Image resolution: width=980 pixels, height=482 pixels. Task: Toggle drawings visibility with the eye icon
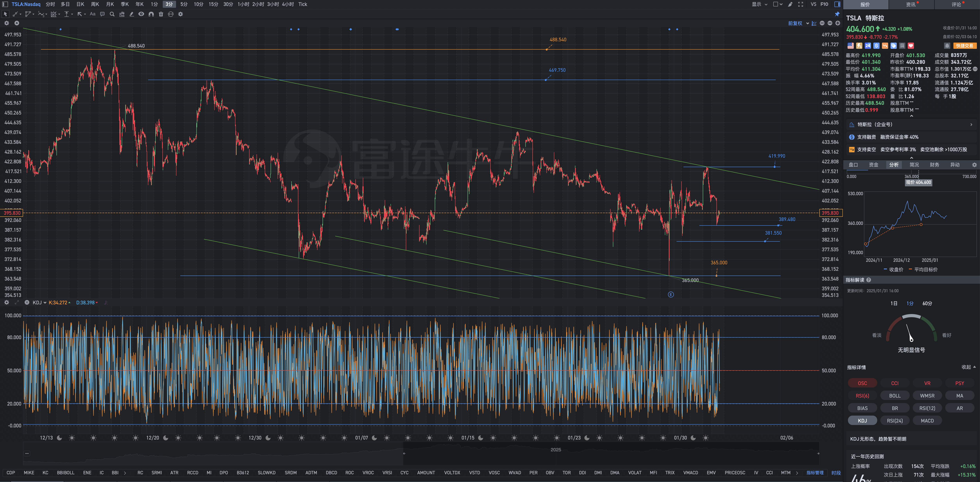pos(141,14)
